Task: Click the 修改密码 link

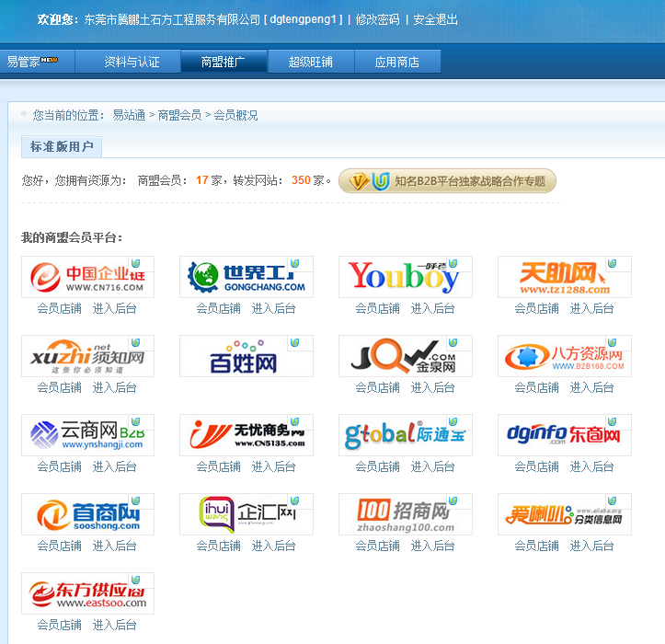Action: [377, 19]
